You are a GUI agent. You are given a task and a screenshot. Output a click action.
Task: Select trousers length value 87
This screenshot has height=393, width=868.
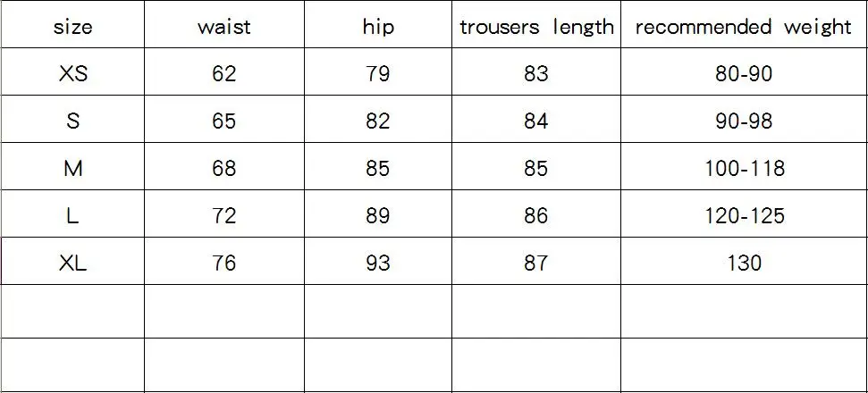coord(536,262)
